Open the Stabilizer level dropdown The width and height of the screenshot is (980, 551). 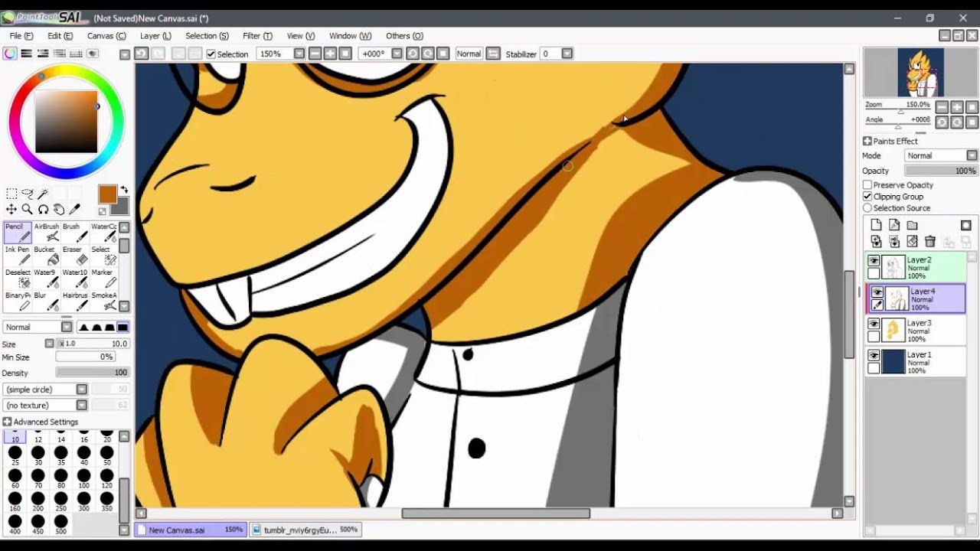pyautogui.click(x=567, y=54)
